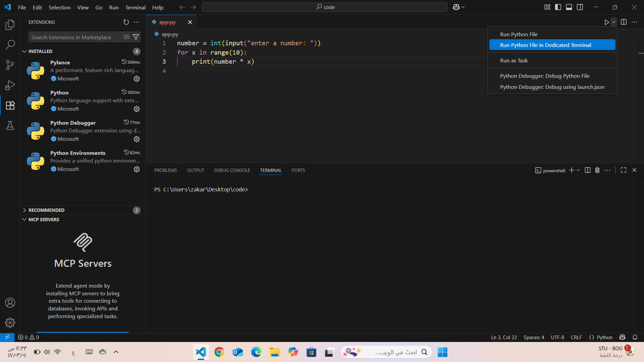Image resolution: width=644 pixels, height=362 pixels.
Task: Open settings gear for Pylance extension
Action: (x=137, y=79)
